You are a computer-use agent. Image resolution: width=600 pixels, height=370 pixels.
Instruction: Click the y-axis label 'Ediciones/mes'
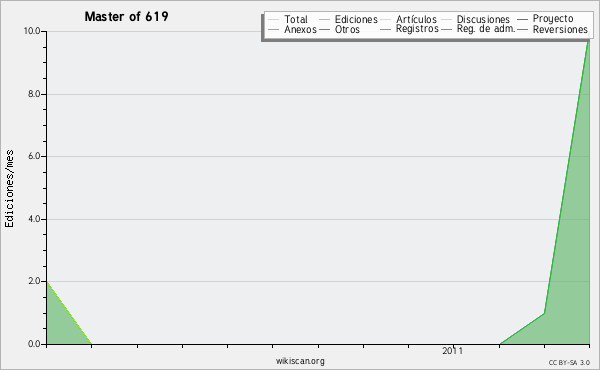coord(9,189)
